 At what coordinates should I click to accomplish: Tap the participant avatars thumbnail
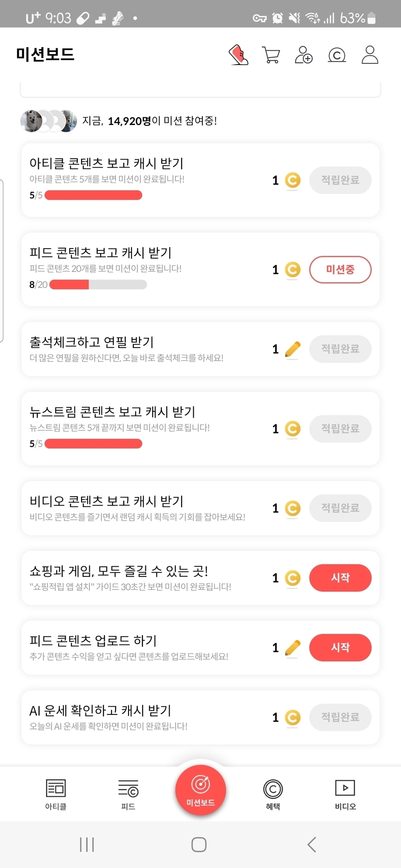pos(48,121)
